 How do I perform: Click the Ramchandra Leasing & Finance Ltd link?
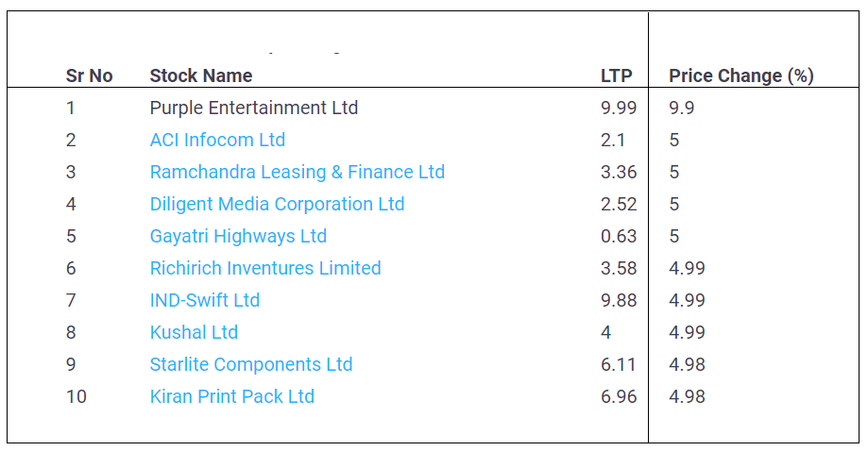click(297, 172)
